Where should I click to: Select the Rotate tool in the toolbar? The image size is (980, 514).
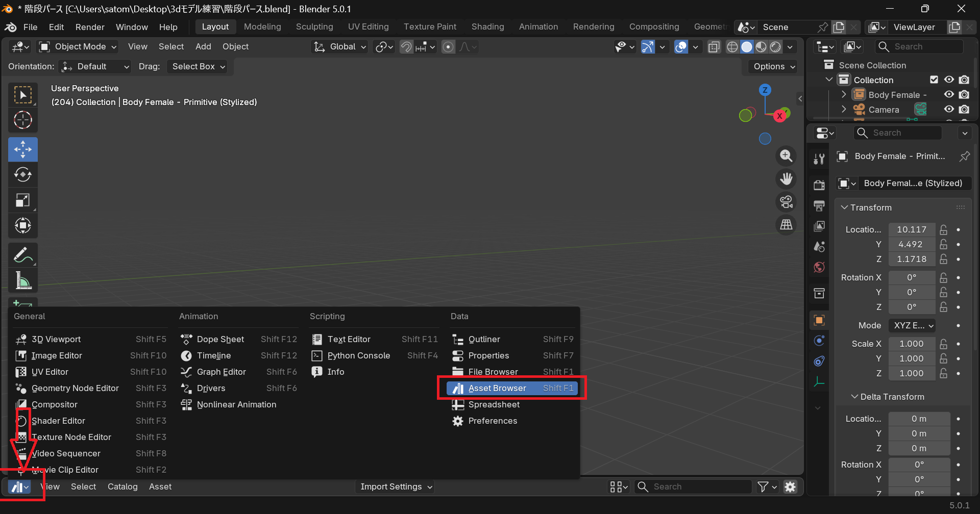point(23,175)
